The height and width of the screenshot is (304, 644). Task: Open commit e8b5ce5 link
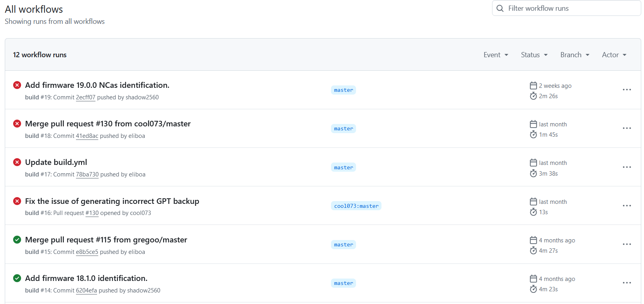pos(87,252)
